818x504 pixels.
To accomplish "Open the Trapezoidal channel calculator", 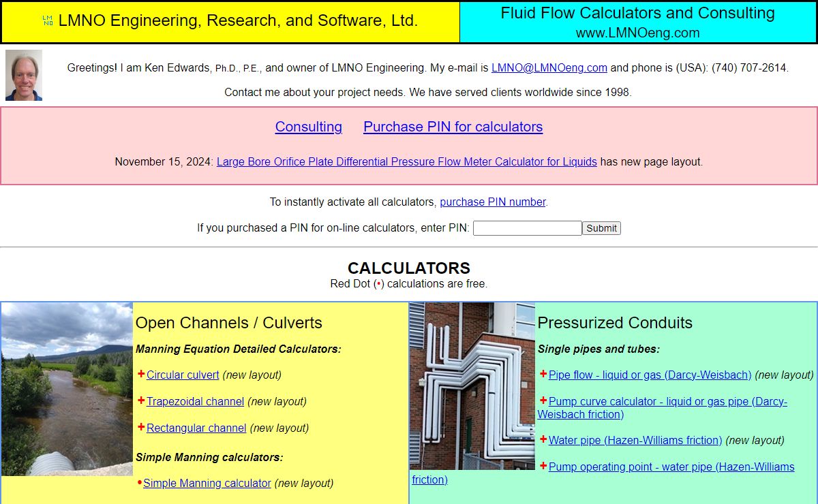I will [195, 401].
